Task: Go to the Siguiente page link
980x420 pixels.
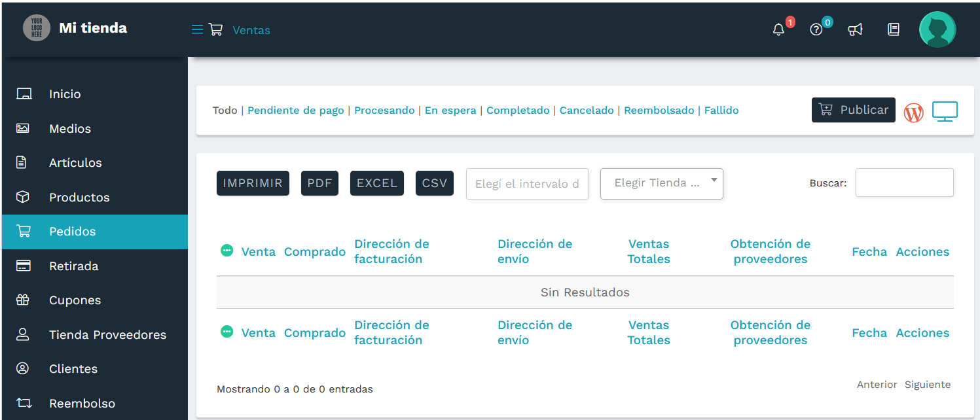Action: click(x=927, y=384)
